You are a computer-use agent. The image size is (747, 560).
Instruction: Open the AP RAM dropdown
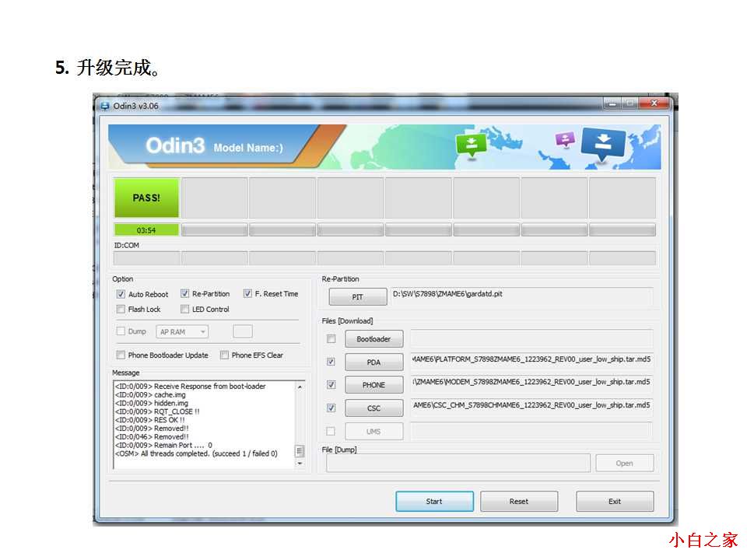pos(182,332)
